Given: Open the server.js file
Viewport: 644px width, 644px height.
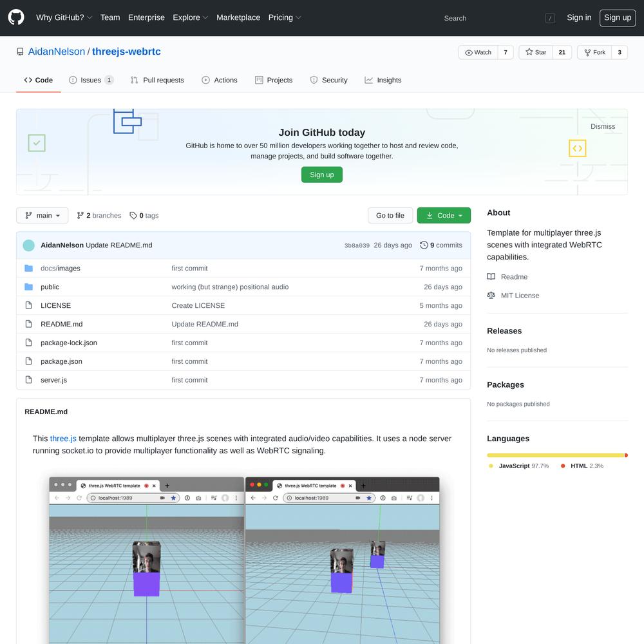Looking at the screenshot, I should coord(54,380).
